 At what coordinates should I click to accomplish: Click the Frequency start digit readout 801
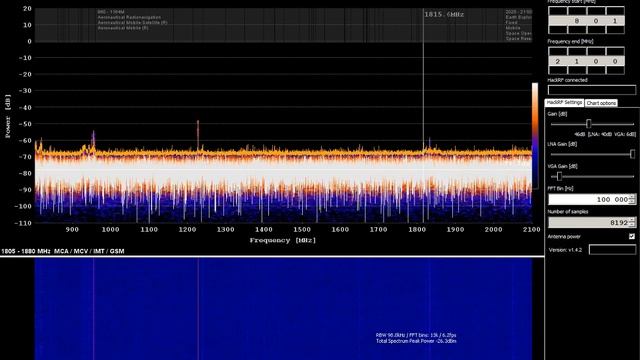coord(587,20)
